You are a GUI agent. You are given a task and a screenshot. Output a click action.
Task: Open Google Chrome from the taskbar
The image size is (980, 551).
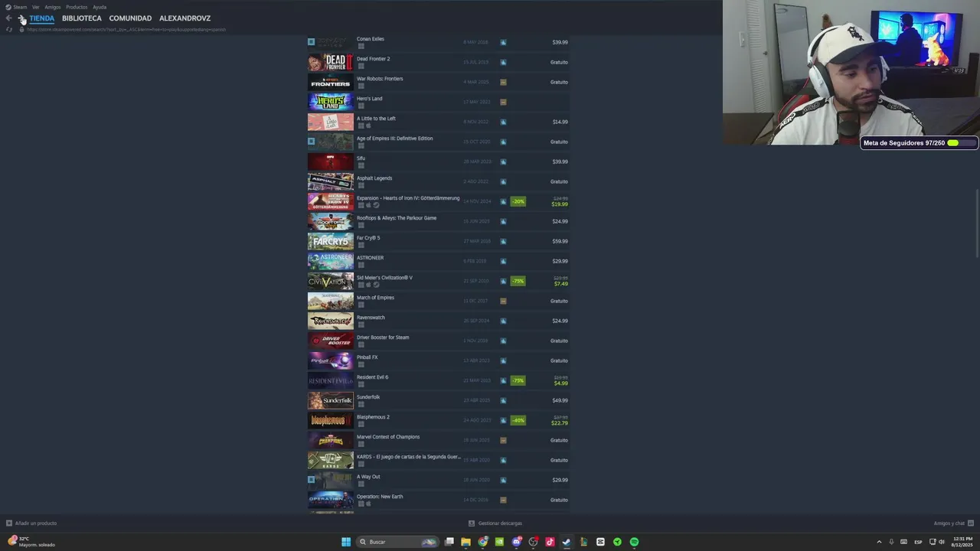click(x=483, y=542)
